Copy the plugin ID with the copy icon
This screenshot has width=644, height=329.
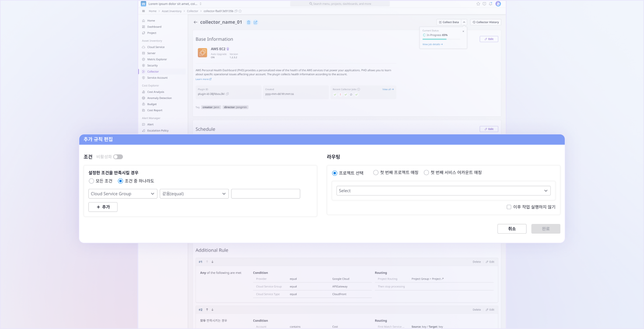tap(227, 94)
